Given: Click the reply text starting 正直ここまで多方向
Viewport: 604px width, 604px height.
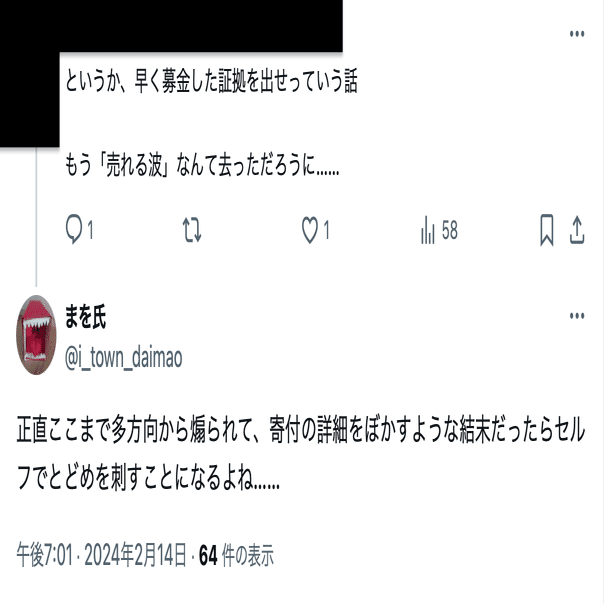Looking at the screenshot, I should tap(301, 454).
